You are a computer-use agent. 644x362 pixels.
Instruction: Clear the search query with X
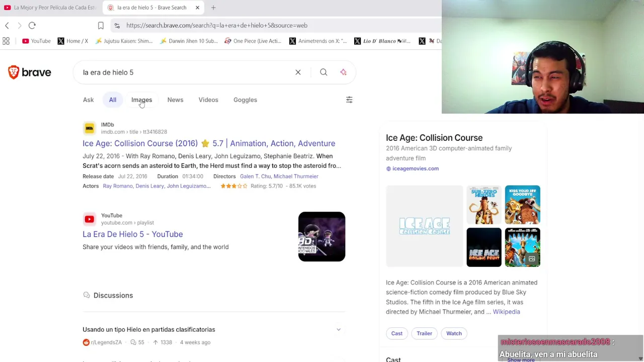(298, 72)
